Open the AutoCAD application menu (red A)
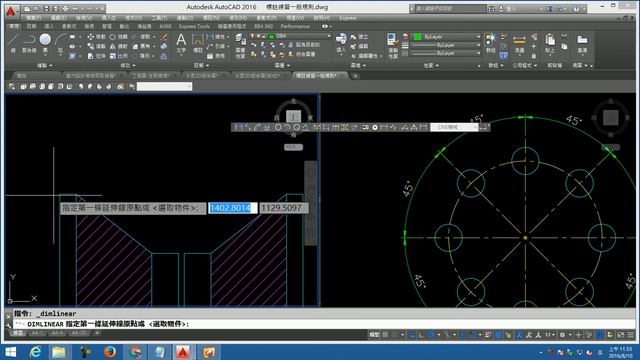 tap(11, 11)
